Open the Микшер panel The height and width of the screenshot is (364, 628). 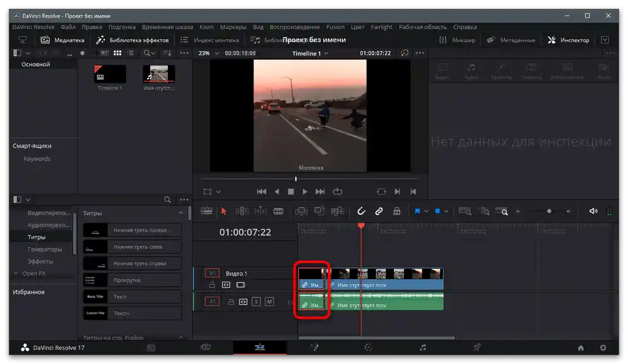[x=456, y=40]
